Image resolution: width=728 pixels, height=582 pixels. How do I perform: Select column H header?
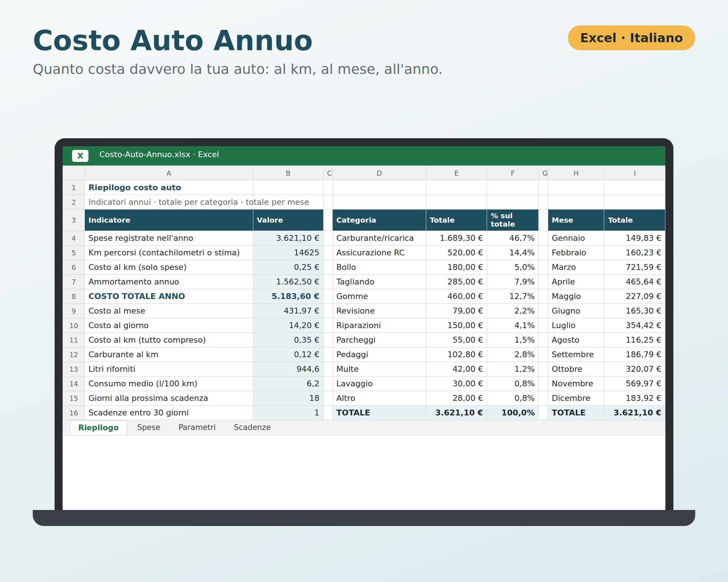point(576,173)
